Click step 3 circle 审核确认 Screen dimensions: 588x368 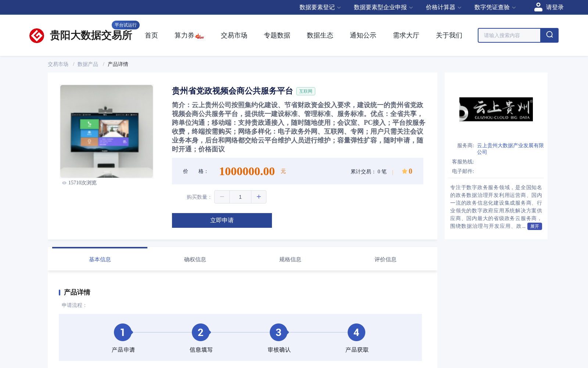click(x=279, y=333)
